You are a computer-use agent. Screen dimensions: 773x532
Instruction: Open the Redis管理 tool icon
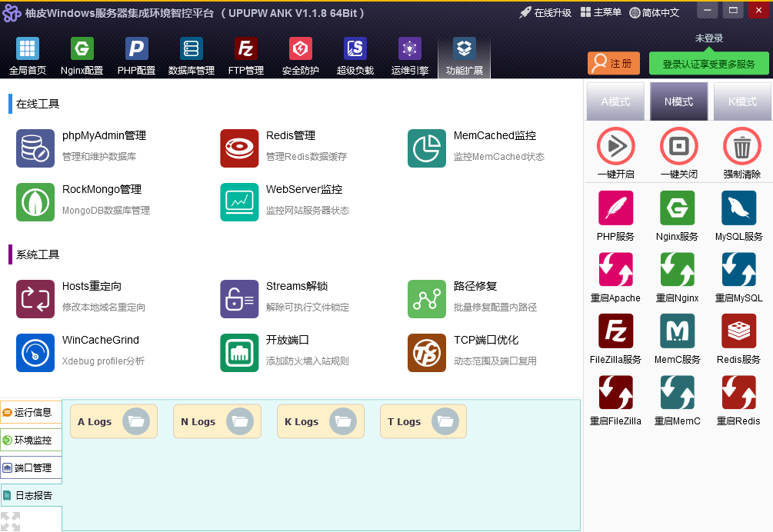click(239, 148)
